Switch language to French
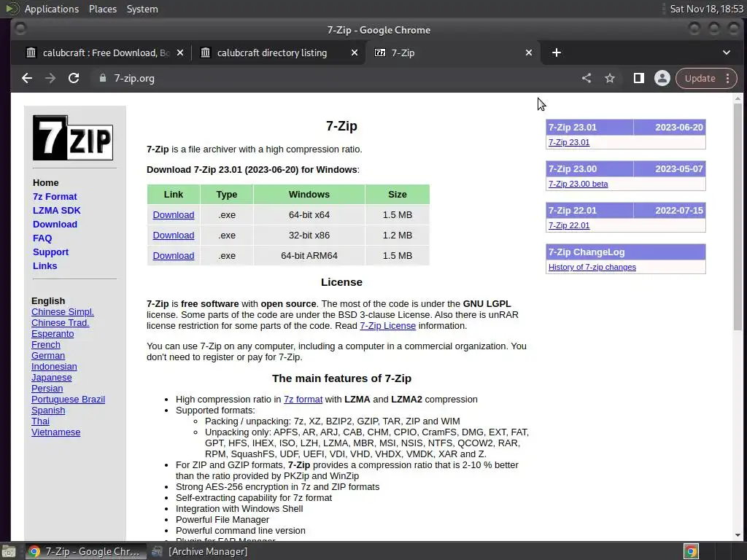 46,345
